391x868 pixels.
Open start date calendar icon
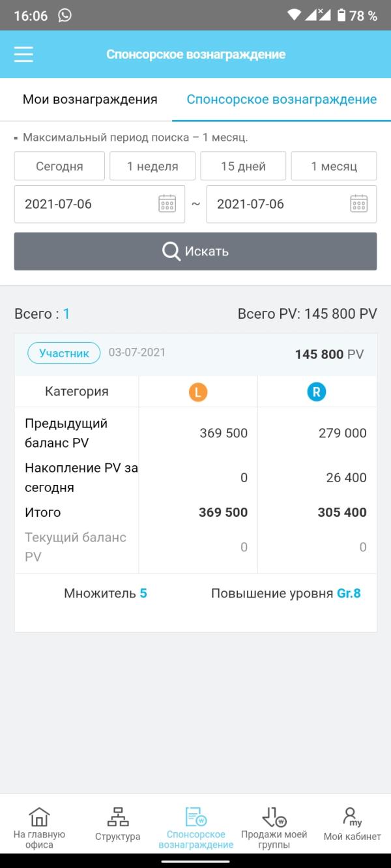(x=167, y=203)
